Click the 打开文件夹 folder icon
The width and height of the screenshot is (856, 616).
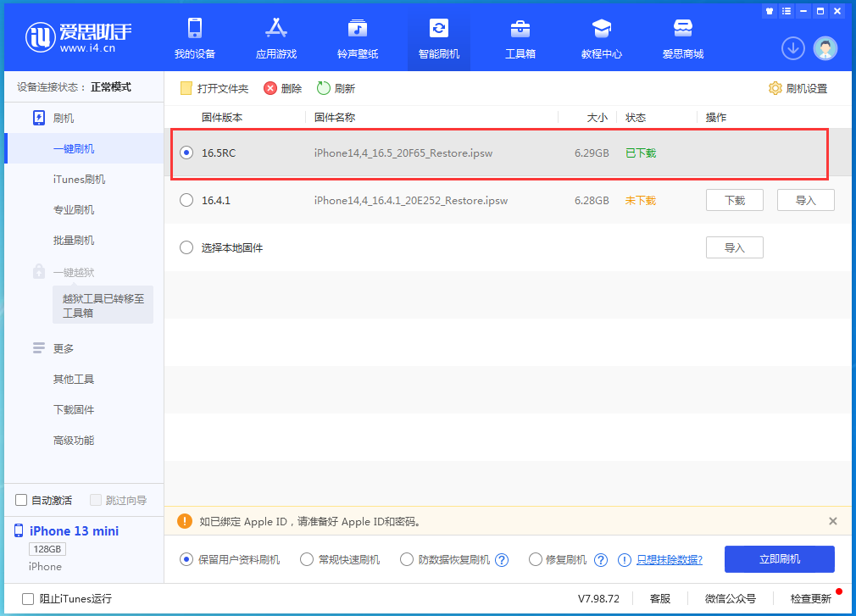(186, 88)
